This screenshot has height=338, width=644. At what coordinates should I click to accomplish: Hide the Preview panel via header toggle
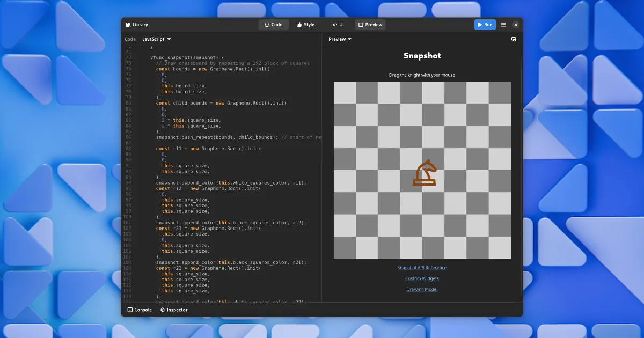tap(370, 25)
